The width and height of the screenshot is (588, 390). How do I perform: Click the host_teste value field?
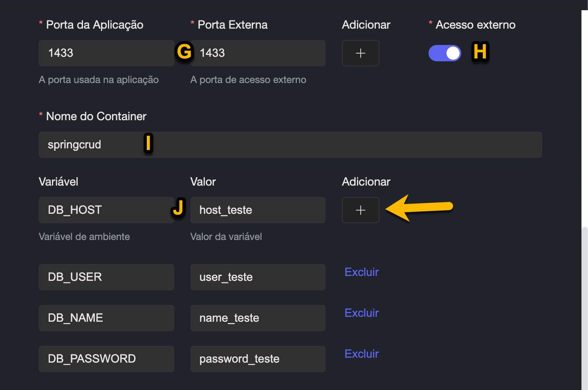click(x=258, y=210)
